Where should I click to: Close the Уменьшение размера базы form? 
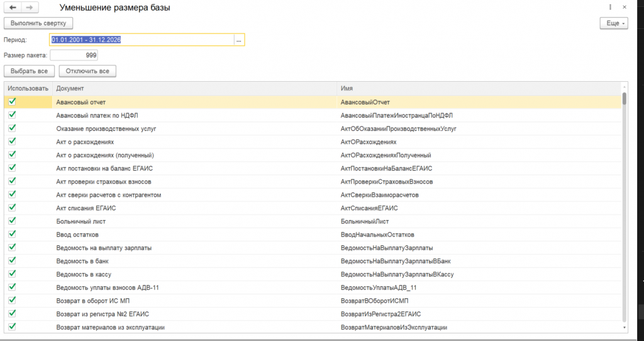624,8
